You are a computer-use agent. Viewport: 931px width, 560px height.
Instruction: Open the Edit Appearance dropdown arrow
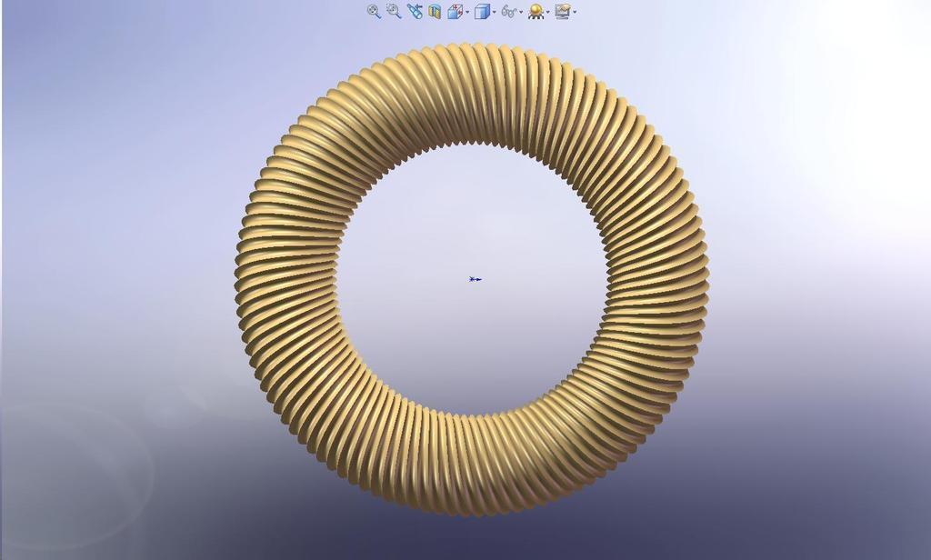point(547,12)
